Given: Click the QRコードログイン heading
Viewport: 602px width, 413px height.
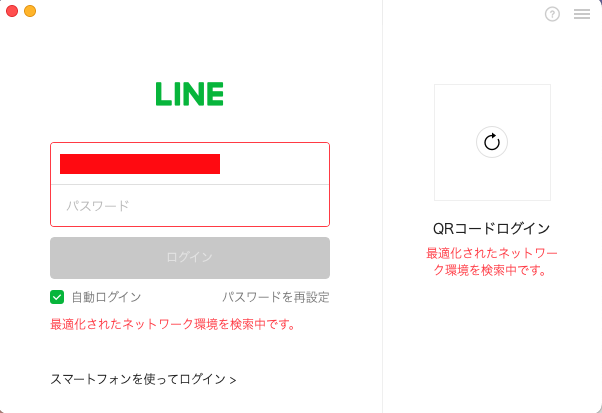Looking at the screenshot, I should pyautogui.click(x=491, y=228).
